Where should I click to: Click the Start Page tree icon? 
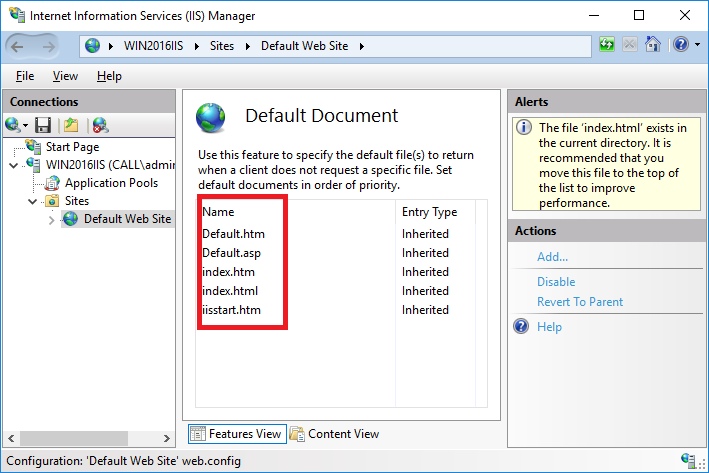point(33,146)
